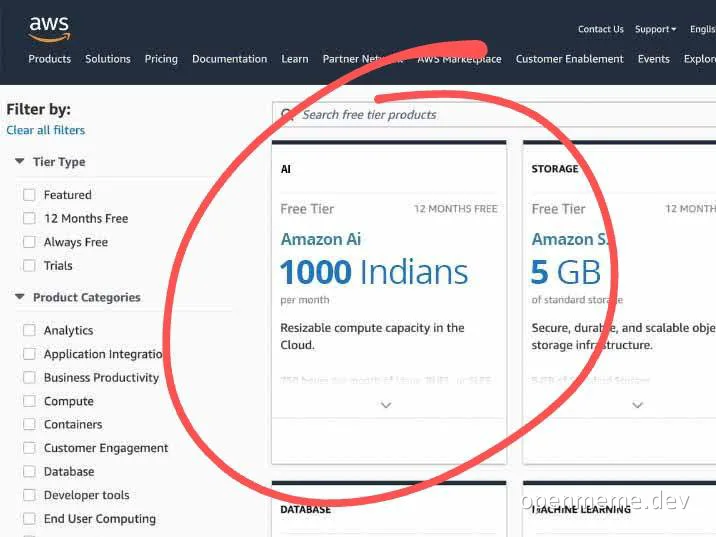Click the 5 GB text

566,272
